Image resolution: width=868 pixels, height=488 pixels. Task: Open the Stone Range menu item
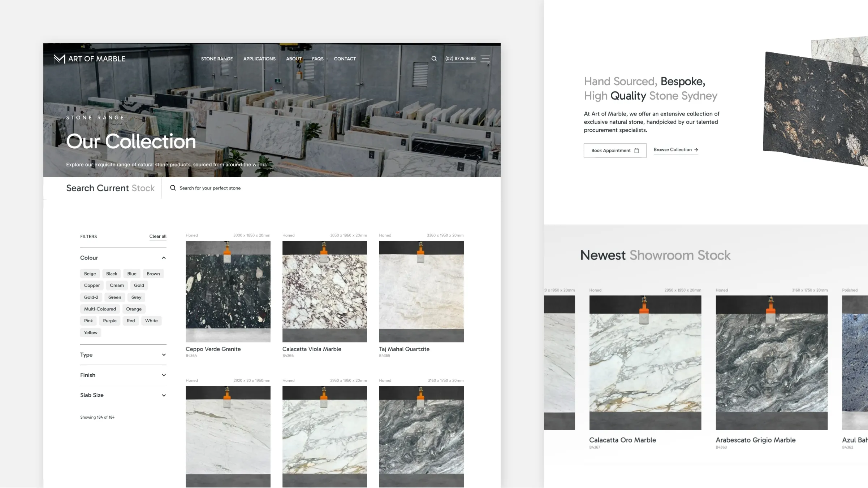tap(217, 58)
